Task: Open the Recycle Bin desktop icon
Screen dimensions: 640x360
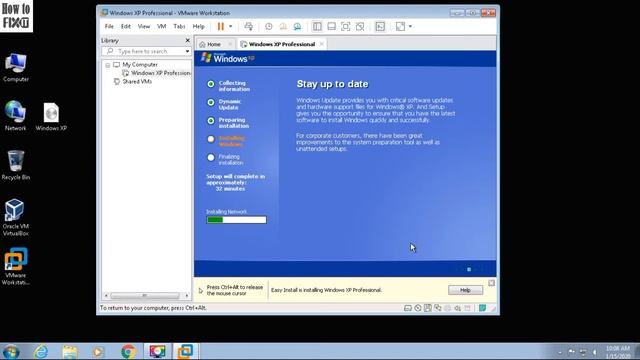Action: 16,165
